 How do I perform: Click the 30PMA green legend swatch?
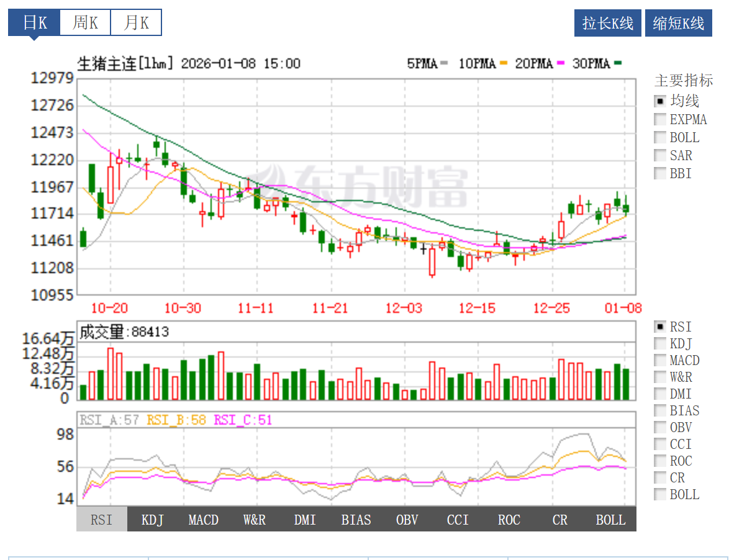tap(618, 63)
